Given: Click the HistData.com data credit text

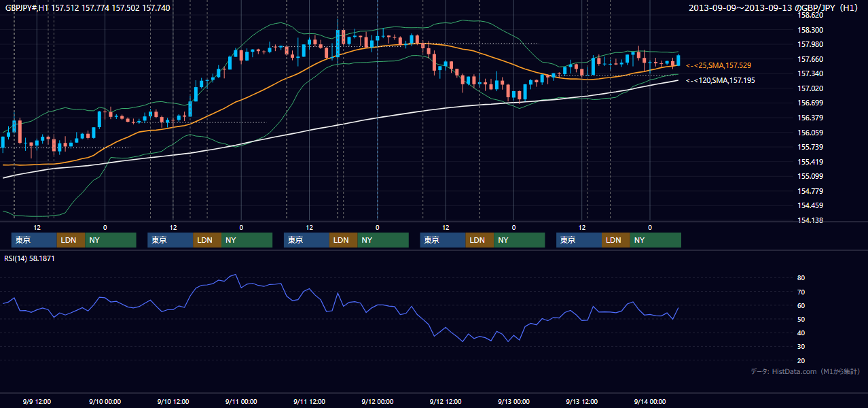Looking at the screenshot, I should click(x=806, y=371).
